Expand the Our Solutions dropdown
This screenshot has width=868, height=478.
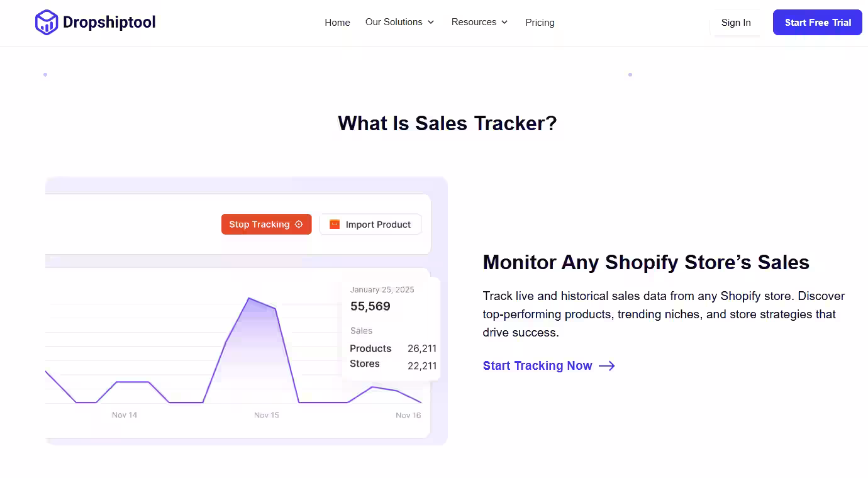pos(394,21)
